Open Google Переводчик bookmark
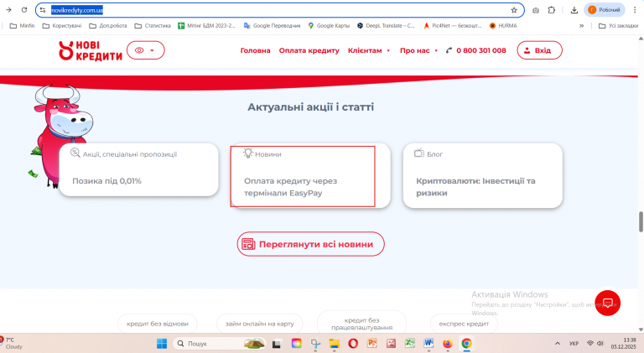The image size is (644, 353). click(x=272, y=25)
